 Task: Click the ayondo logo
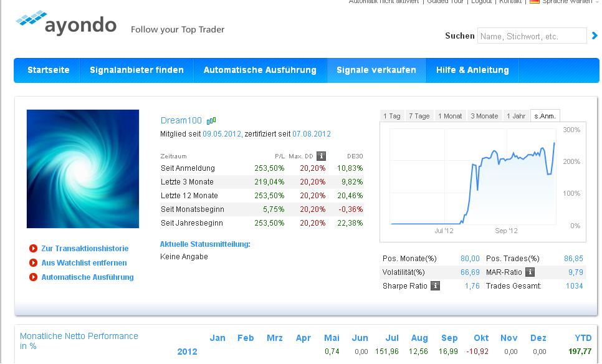[x=66, y=24]
